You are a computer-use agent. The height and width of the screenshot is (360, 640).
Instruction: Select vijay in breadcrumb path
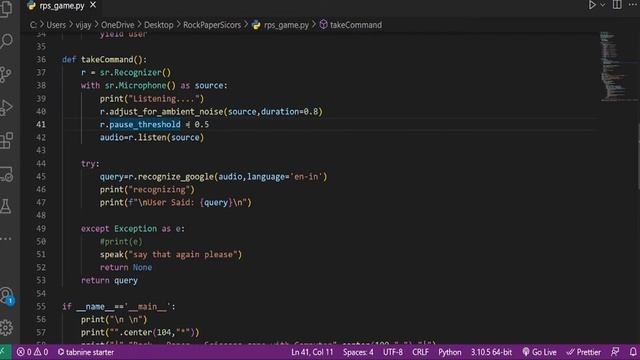(83, 25)
